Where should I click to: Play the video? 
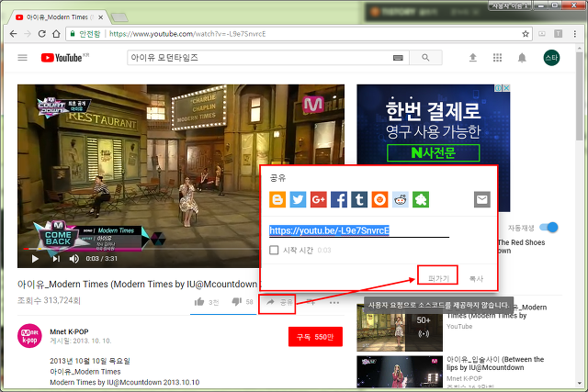click(35, 259)
